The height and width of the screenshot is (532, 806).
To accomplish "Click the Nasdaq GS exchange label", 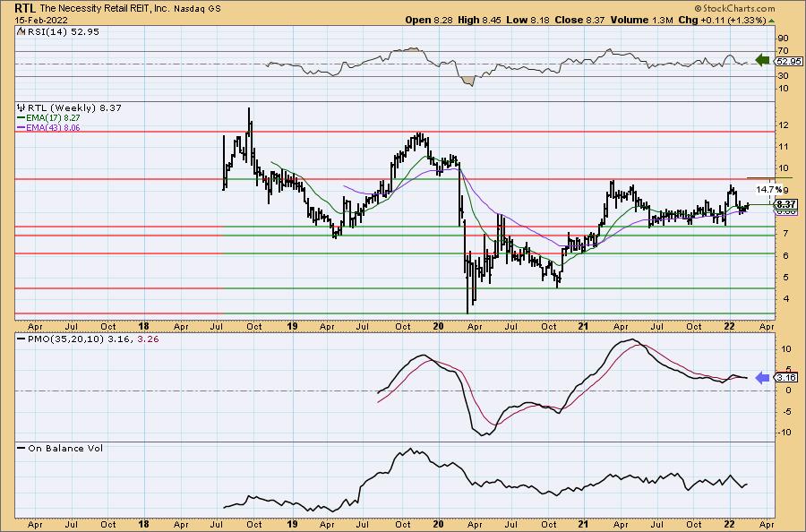I will (197, 9).
